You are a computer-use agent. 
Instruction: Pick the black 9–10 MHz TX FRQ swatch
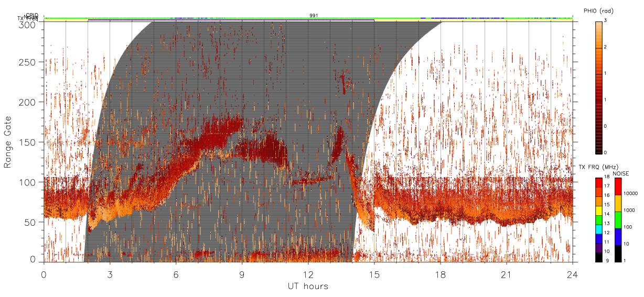(x=598, y=257)
